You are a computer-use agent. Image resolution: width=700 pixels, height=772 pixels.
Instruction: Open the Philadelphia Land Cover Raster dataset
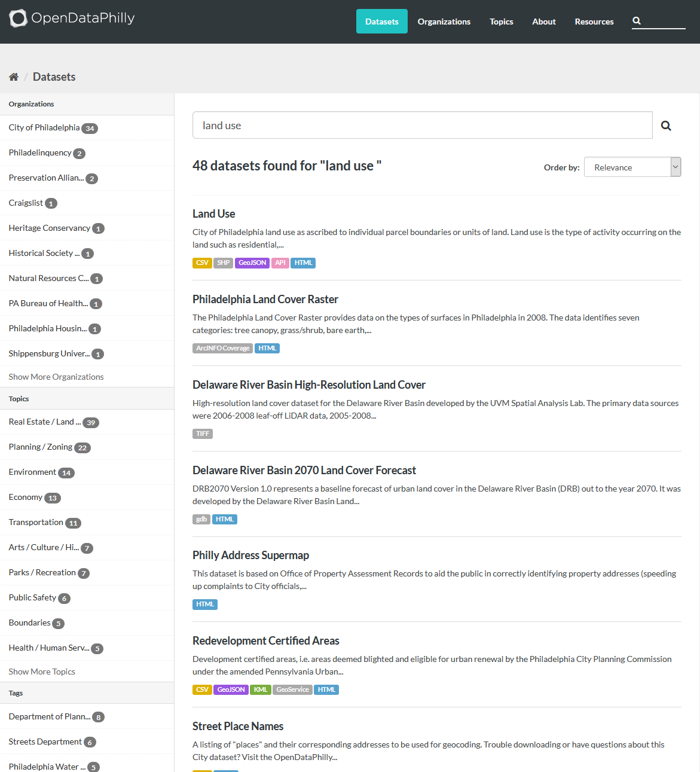click(x=265, y=300)
